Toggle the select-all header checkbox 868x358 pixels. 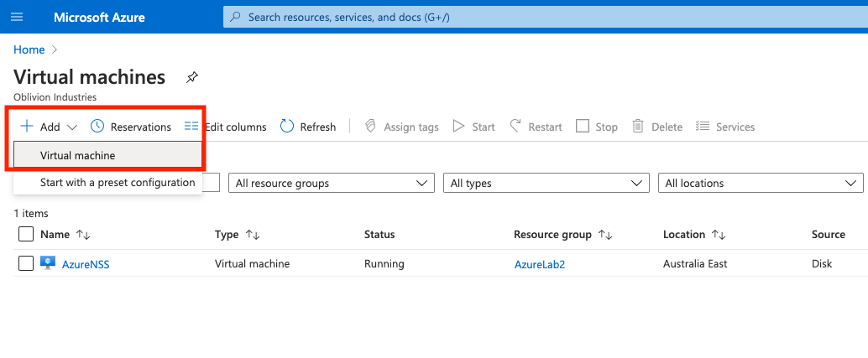(26, 234)
